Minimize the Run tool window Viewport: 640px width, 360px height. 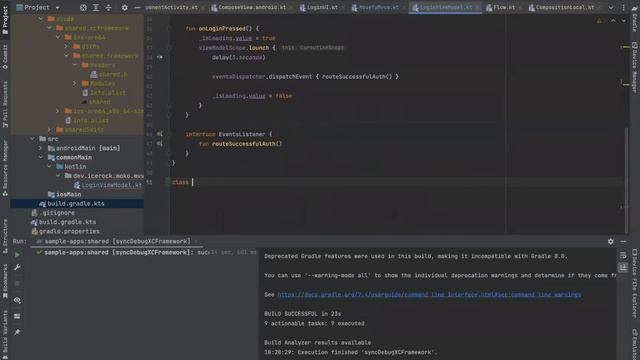click(623, 242)
